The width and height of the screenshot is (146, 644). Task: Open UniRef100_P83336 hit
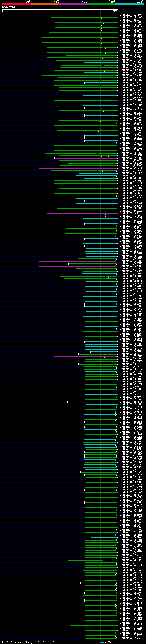pyautogui.click(x=131, y=573)
